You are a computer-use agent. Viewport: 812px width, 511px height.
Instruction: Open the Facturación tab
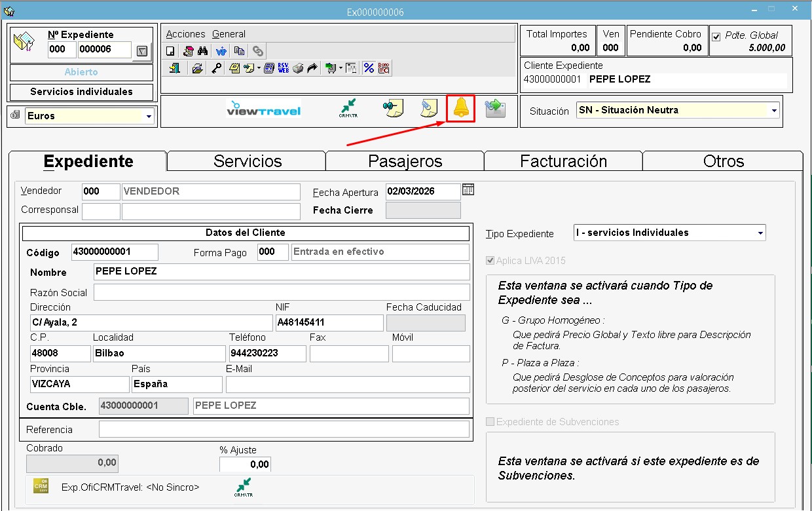[x=563, y=161]
